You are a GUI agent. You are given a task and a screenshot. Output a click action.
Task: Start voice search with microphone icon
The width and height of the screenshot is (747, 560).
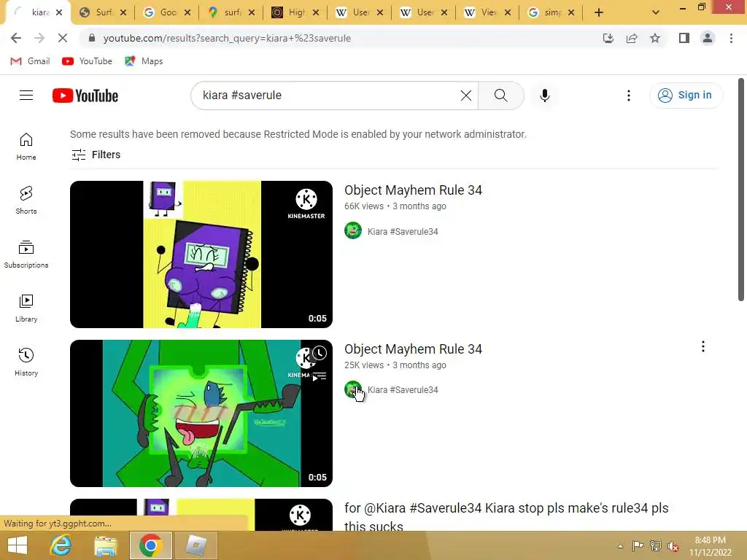pos(544,96)
